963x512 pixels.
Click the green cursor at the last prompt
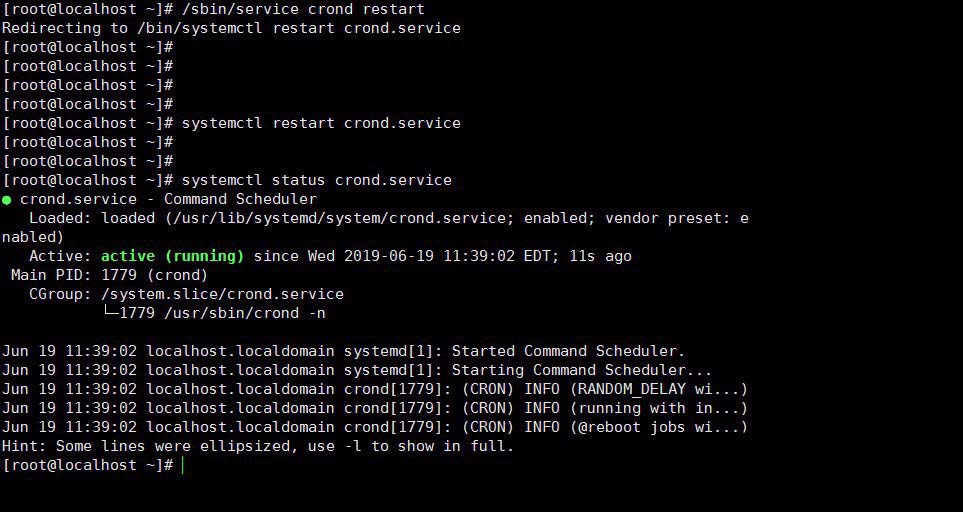(x=183, y=466)
